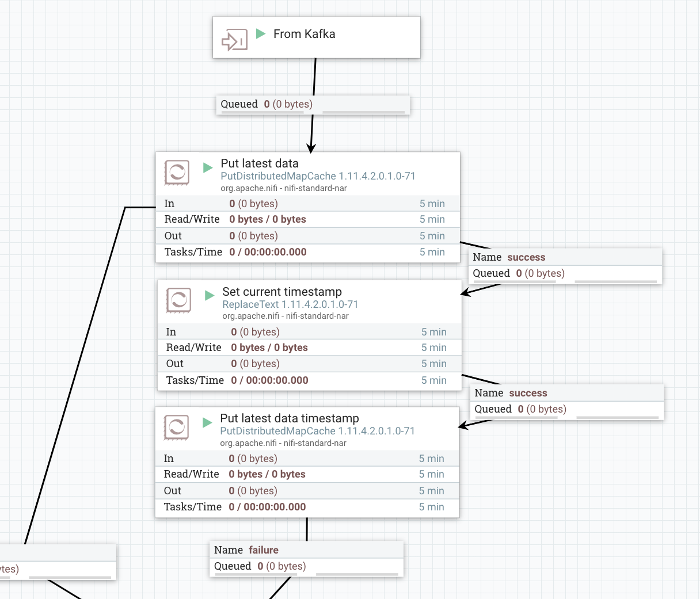The image size is (700, 599).
Task: Click the green run indicator on Put latest data
Action: pos(207,167)
